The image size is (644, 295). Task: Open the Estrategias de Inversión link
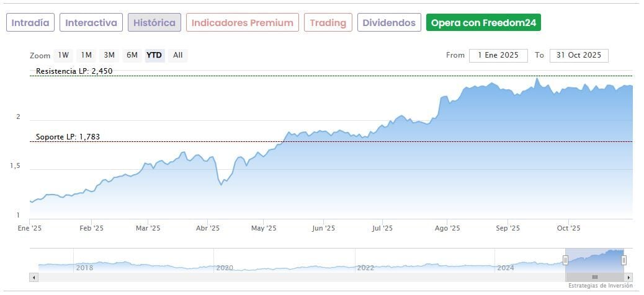point(600,286)
